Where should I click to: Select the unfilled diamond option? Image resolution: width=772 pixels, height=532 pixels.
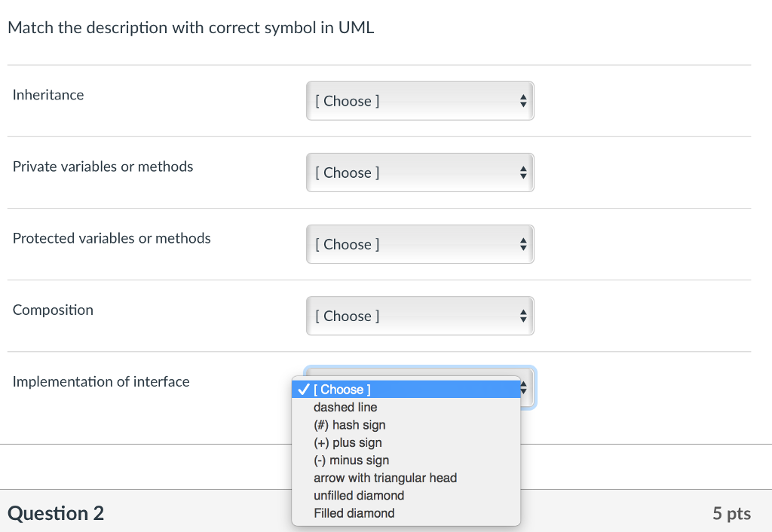pyautogui.click(x=358, y=495)
